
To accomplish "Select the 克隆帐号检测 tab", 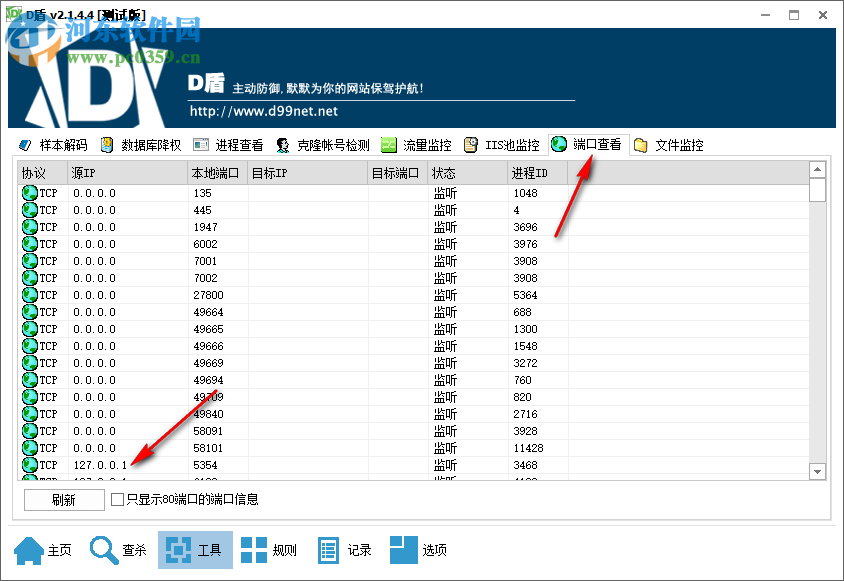I will click(x=322, y=145).
